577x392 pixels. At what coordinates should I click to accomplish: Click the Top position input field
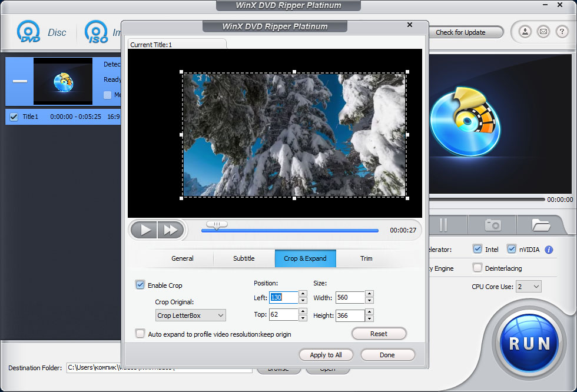point(283,314)
